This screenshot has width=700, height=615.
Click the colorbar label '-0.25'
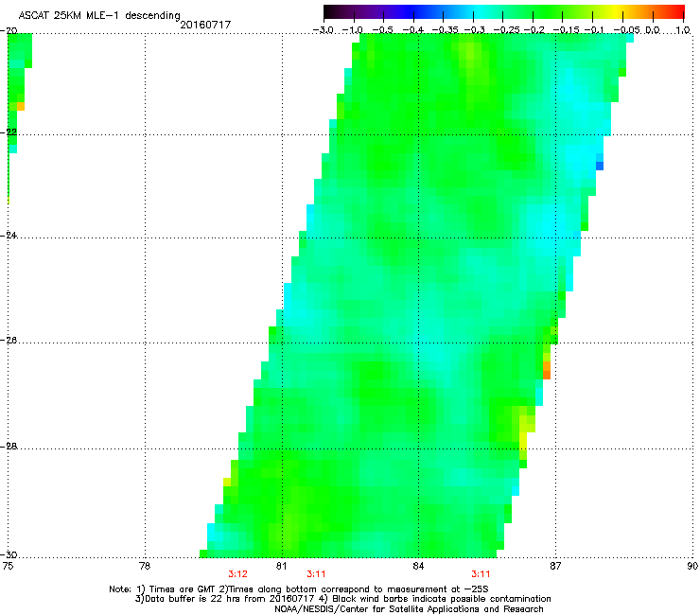click(x=506, y=30)
